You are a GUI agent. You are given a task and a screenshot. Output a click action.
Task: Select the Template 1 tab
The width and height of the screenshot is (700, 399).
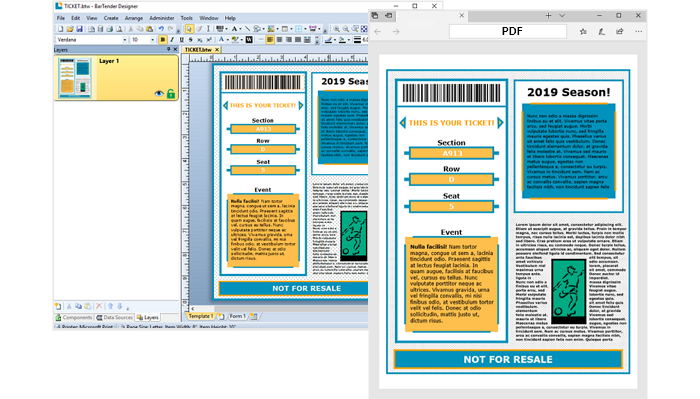point(200,316)
